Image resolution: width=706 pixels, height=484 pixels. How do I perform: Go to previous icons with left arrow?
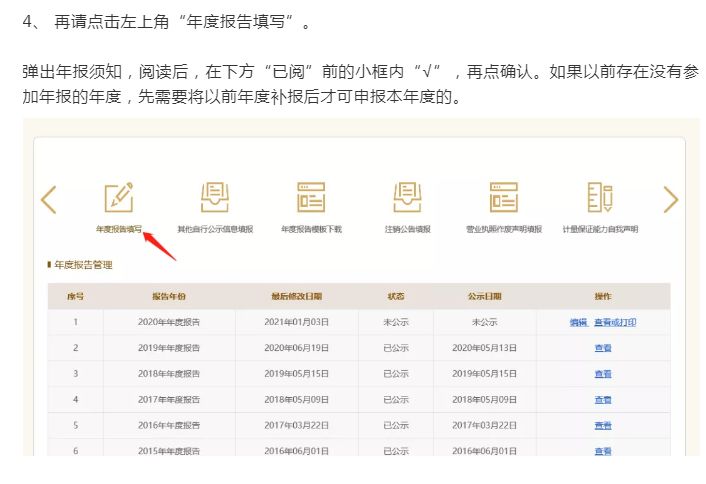pyautogui.click(x=49, y=199)
